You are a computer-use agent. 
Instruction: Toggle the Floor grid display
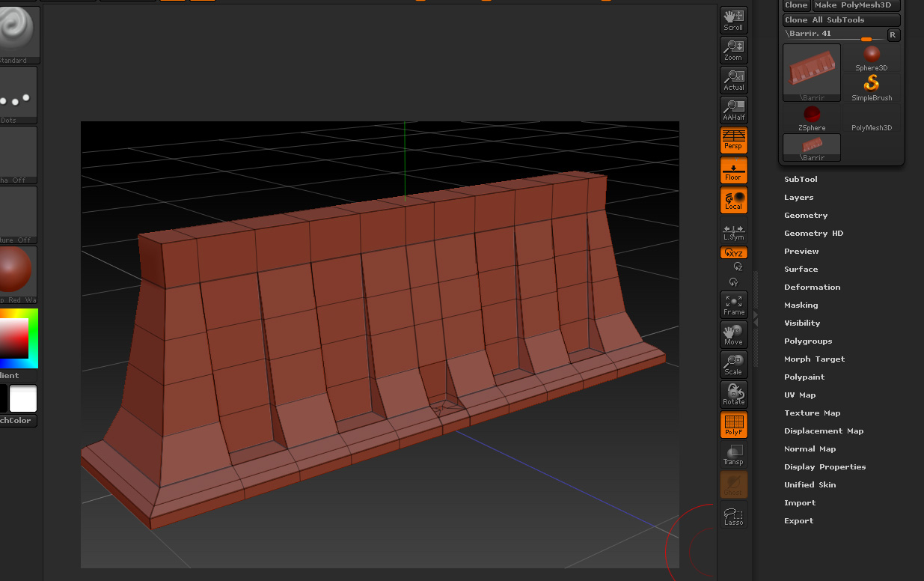click(733, 170)
